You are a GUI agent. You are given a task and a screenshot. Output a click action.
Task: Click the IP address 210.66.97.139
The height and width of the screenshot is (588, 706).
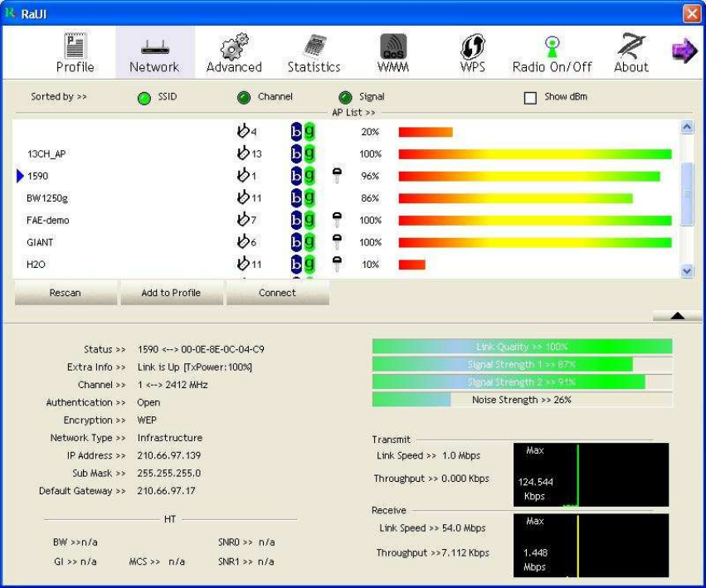click(169, 455)
